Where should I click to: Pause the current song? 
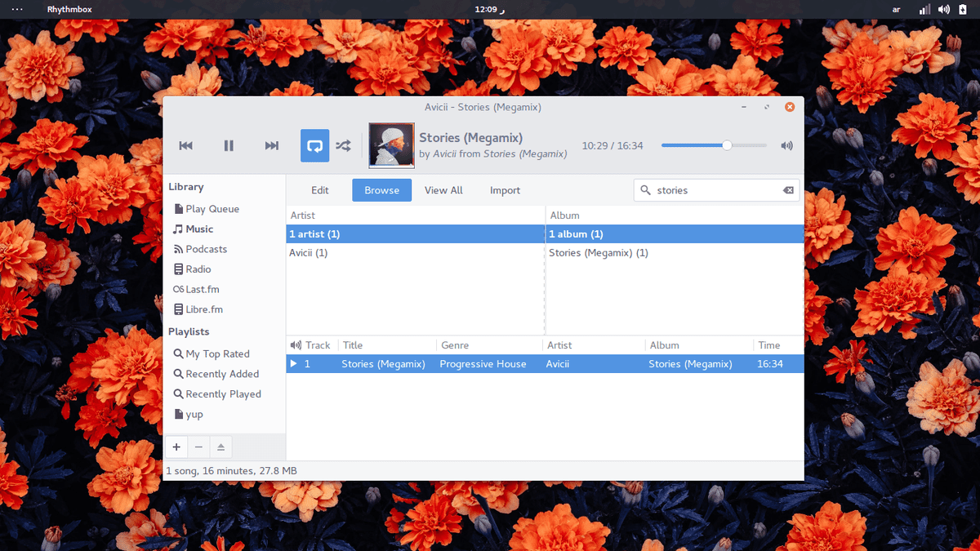coord(229,146)
